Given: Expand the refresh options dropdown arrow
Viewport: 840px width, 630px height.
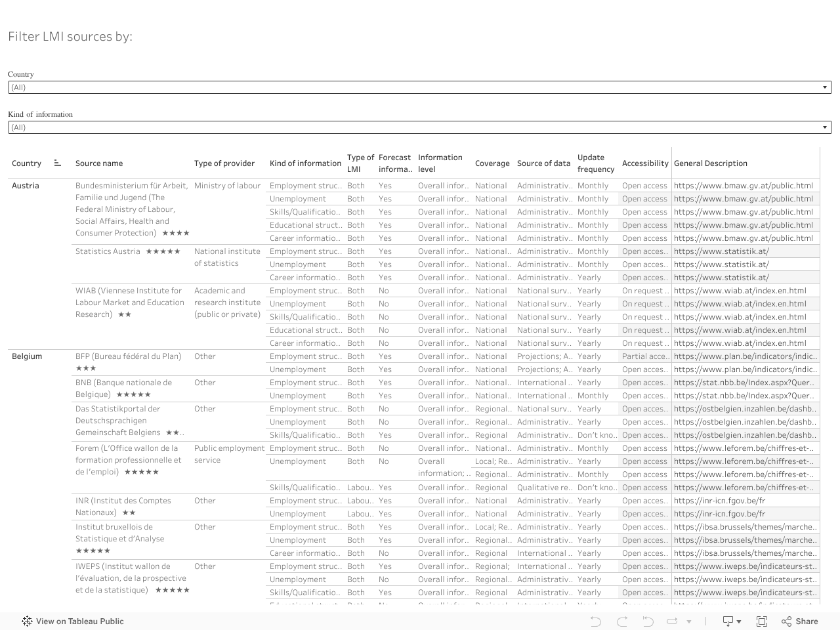Looking at the screenshot, I should click(689, 621).
